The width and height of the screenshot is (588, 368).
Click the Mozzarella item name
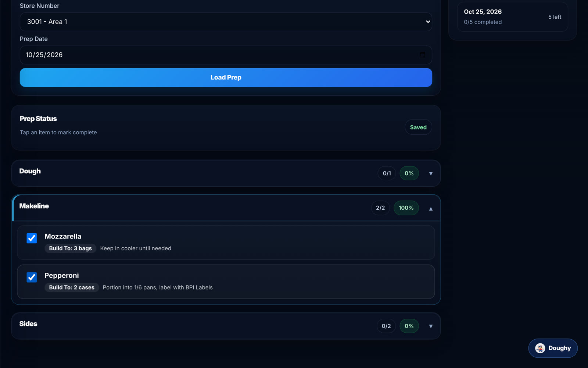pyautogui.click(x=63, y=237)
